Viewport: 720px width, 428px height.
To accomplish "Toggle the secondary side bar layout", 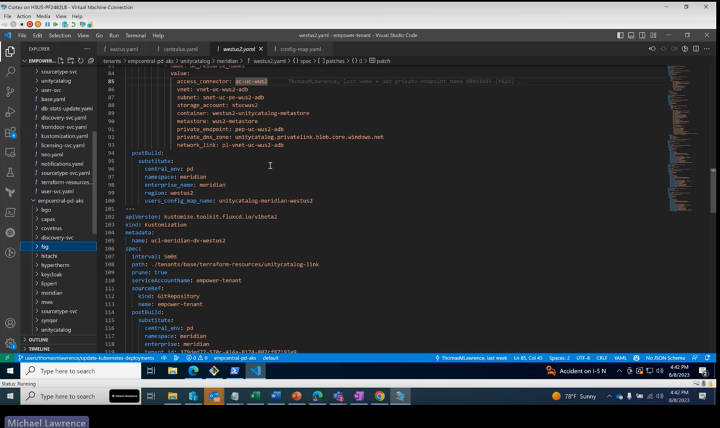I will coord(642,35).
